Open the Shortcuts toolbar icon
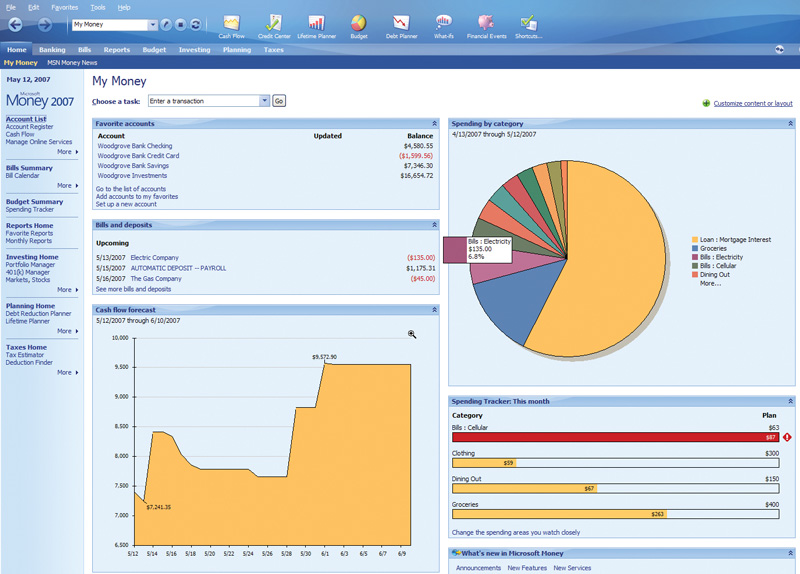 click(528, 27)
